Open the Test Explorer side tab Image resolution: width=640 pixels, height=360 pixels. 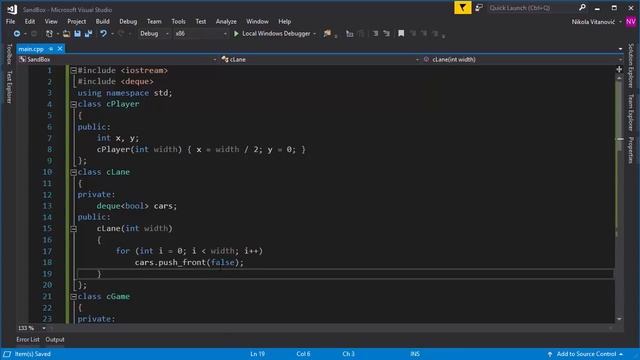pyautogui.click(x=9, y=87)
